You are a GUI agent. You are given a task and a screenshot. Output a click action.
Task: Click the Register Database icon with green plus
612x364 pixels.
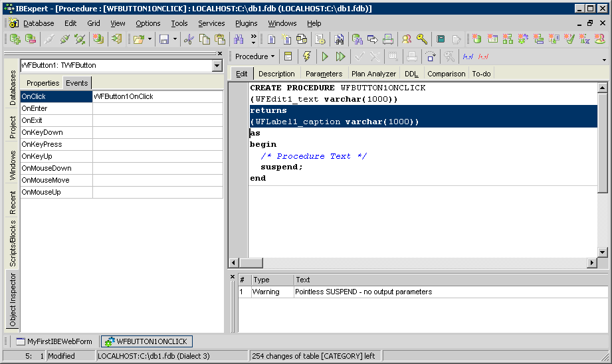[15, 39]
